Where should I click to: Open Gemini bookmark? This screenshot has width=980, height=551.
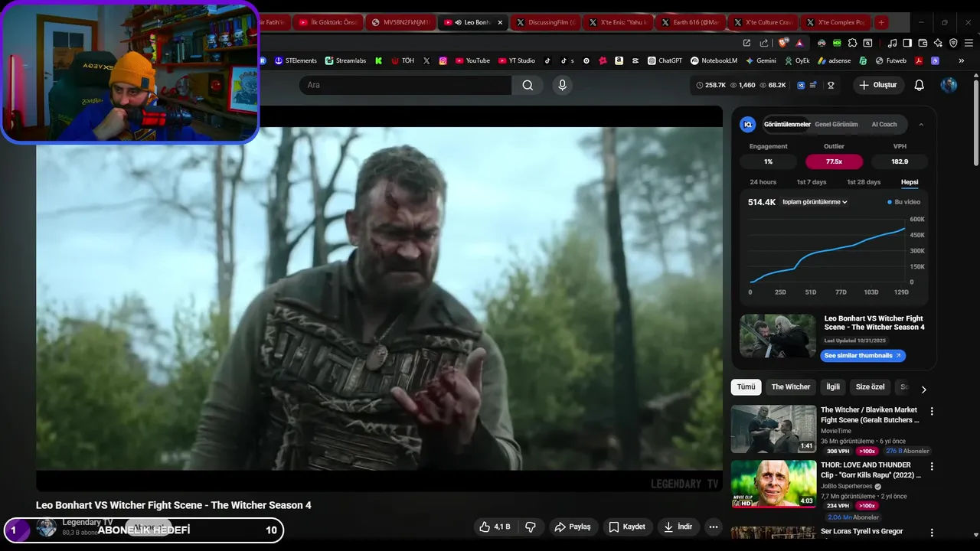click(760, 60)
